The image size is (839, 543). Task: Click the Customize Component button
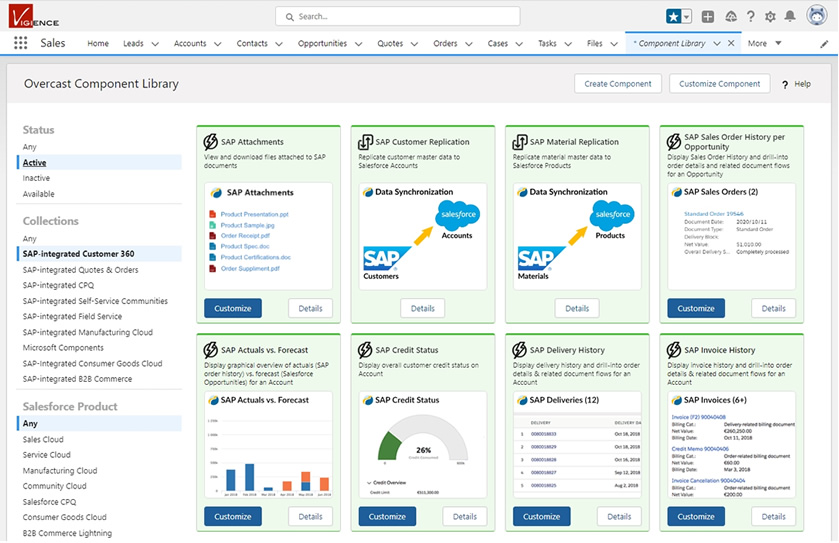click(719, 83)
